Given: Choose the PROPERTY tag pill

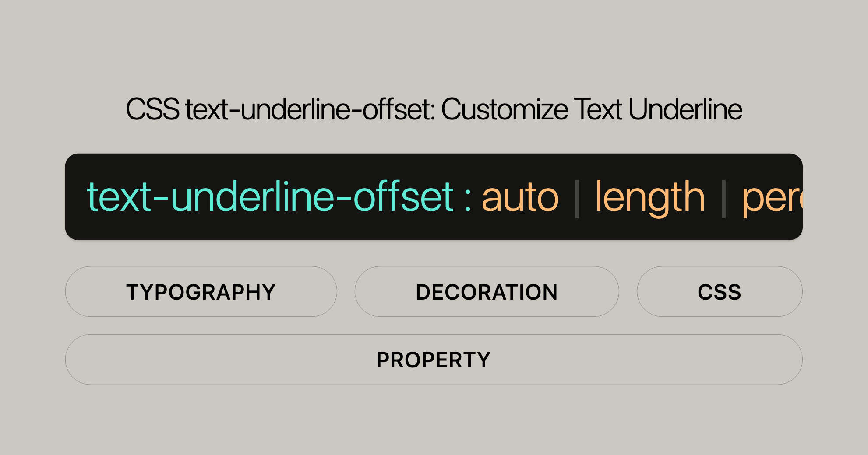Looking at the screenshot, I should 434,360.
